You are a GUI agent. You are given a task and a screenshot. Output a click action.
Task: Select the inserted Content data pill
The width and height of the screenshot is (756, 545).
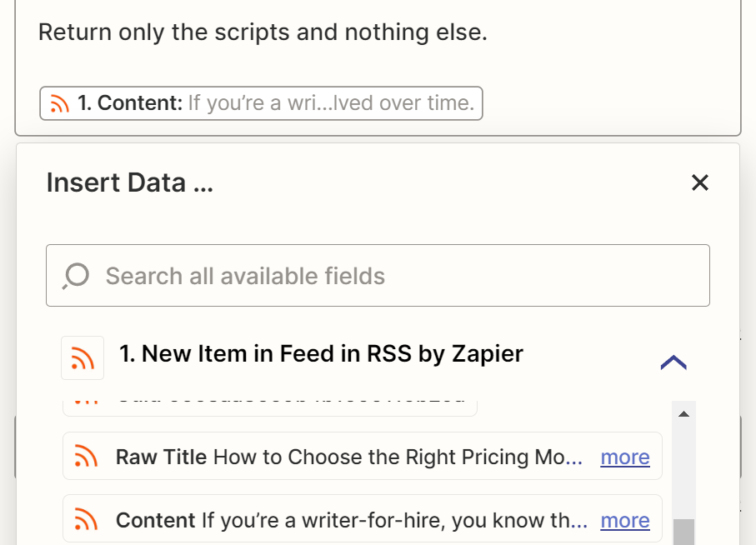click(261, 104)
